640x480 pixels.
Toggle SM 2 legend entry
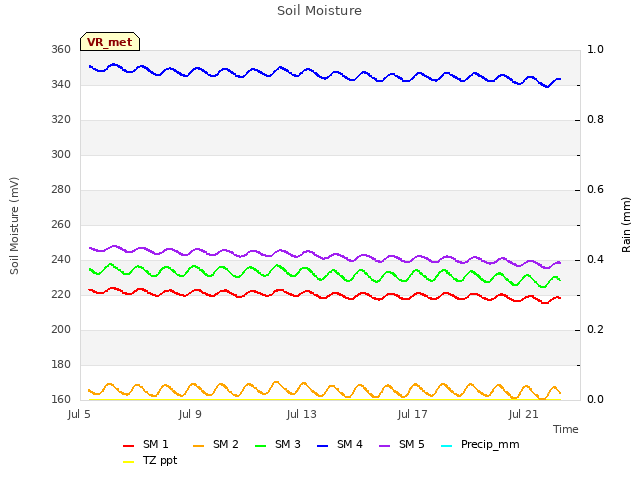tap(216, 444)
